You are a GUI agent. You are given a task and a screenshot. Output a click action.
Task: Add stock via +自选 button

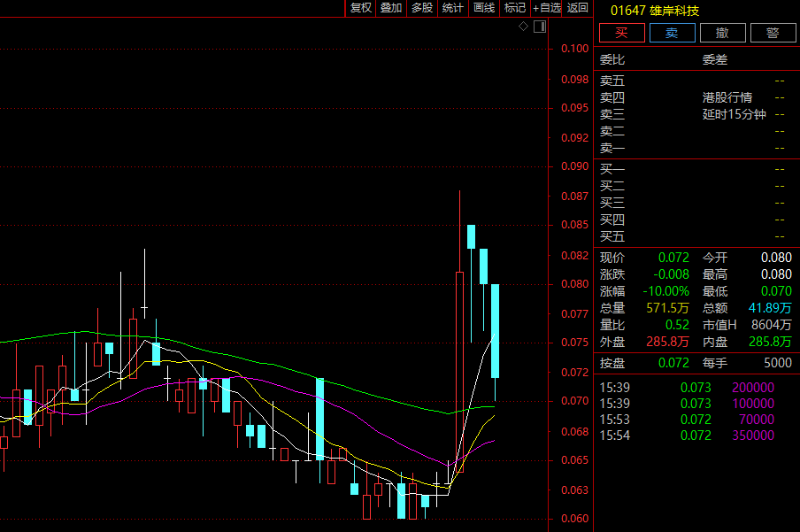[x=546, y=8]
